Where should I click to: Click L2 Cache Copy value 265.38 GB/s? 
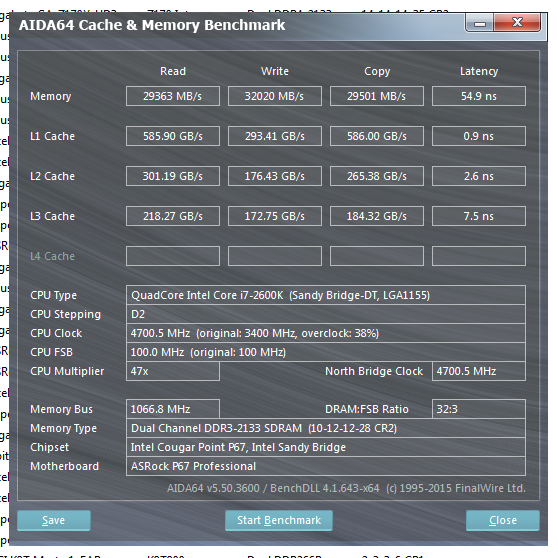[x=377, y=176]
